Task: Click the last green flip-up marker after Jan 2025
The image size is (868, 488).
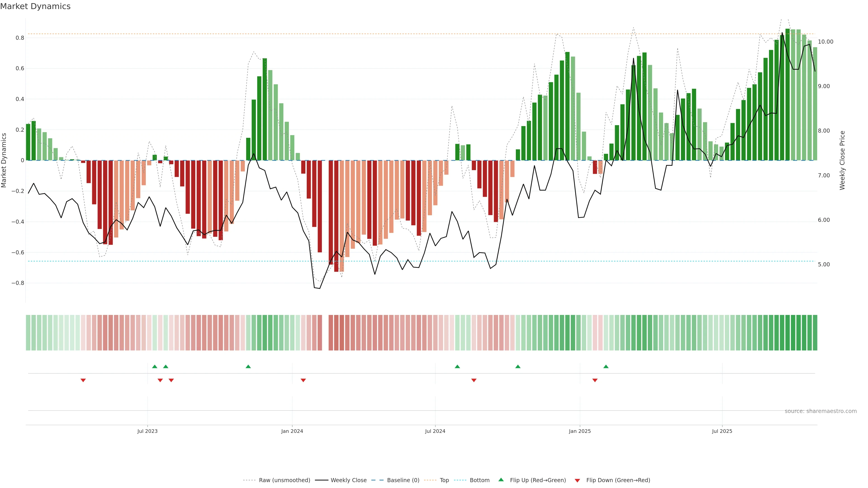Action: point(606,366)
